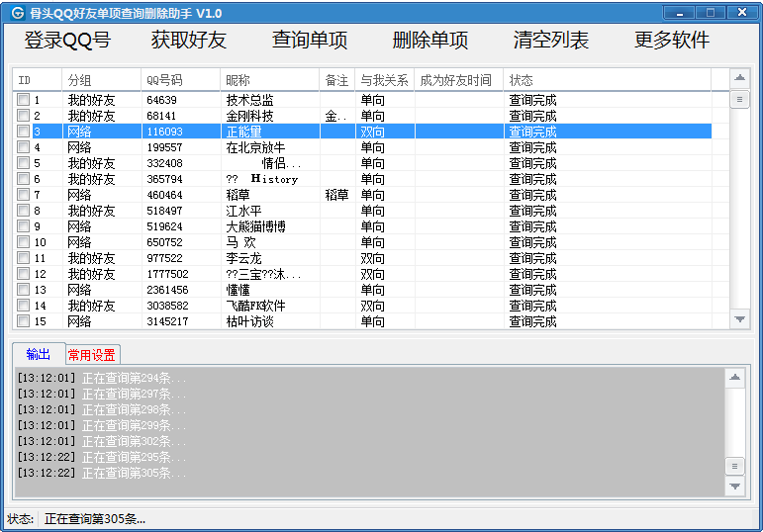Check the box for row 2 金刚科技
The width and height of the screenshot is (763, 532).
pyautogui.click(x=23, y=116)
